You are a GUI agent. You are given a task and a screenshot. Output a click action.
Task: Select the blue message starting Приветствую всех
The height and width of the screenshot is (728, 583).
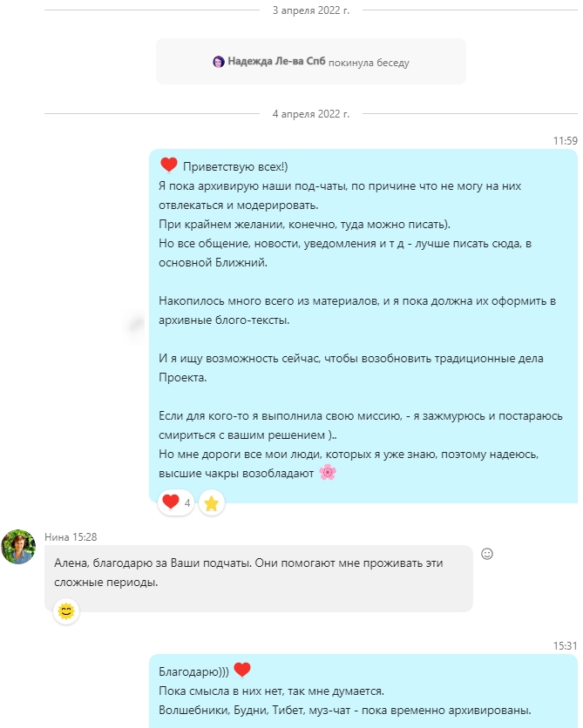(363, 326)
